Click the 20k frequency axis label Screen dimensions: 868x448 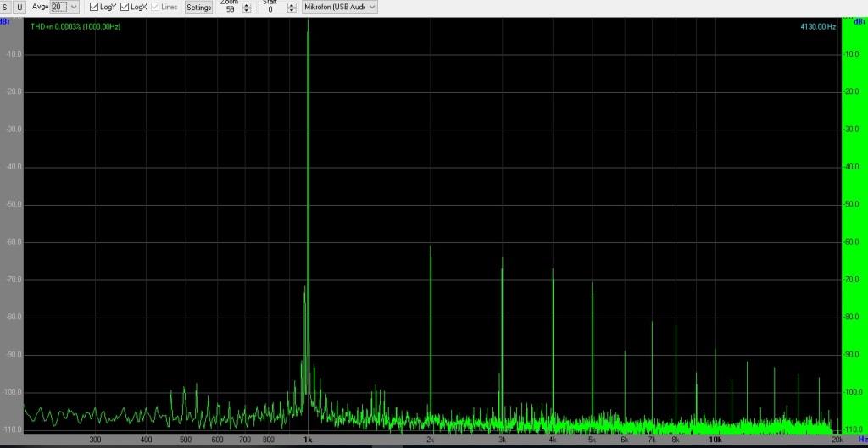click(837, 440)
